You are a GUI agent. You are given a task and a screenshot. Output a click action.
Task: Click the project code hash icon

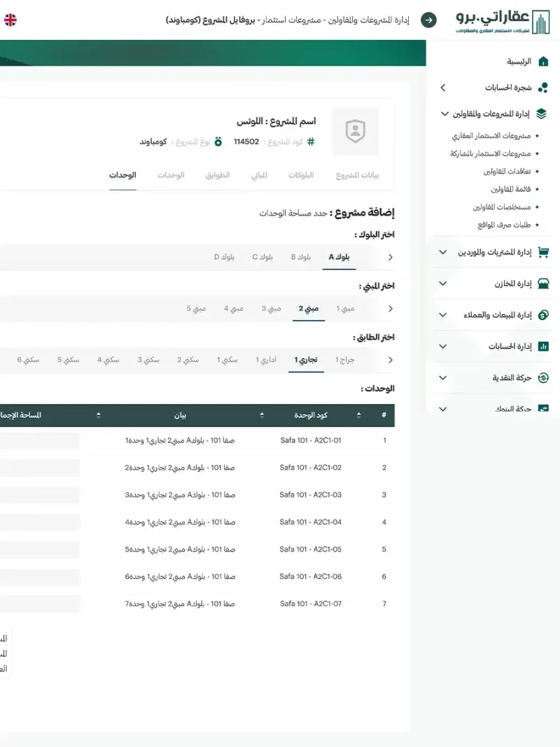click(x=311, y=141)
